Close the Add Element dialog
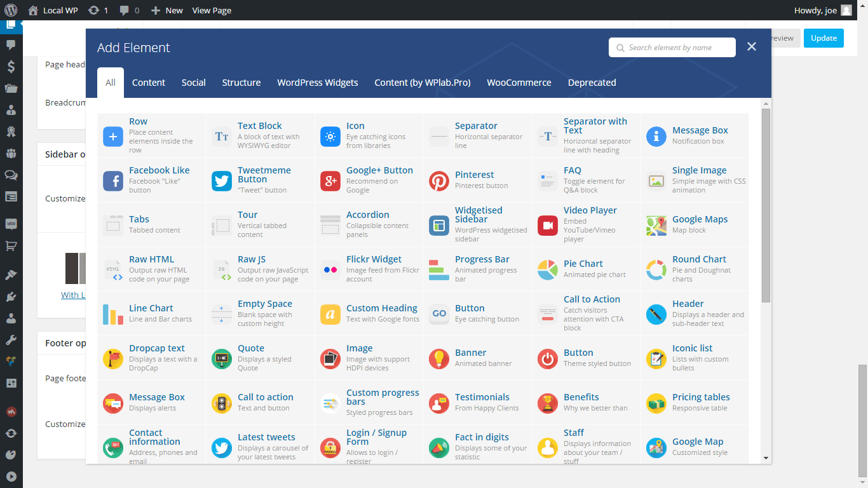The height and width of the screenshot is (488, 868). tap(752, 47)
